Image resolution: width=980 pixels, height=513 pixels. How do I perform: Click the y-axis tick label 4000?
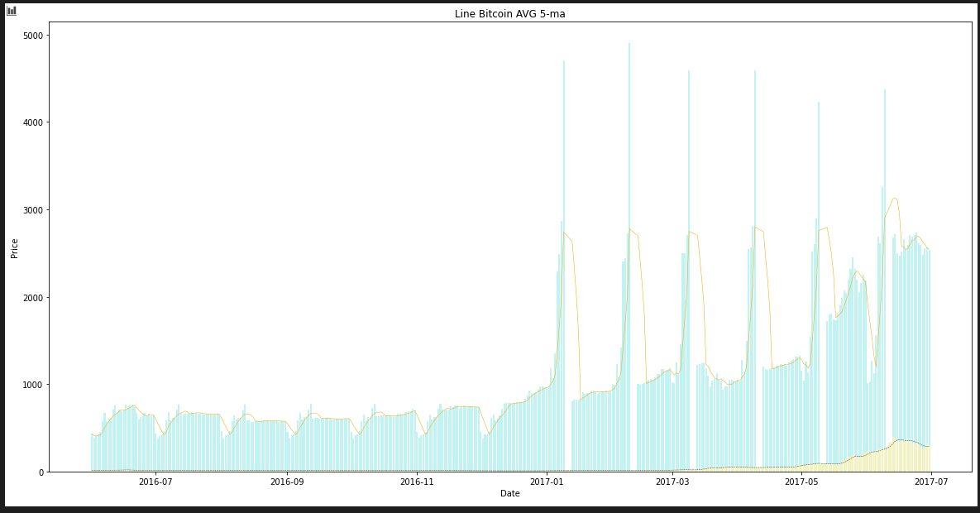pos(32,122)
